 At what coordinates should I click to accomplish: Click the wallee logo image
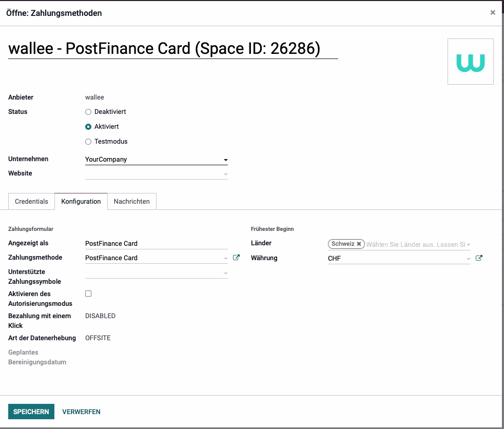point(470,62)
